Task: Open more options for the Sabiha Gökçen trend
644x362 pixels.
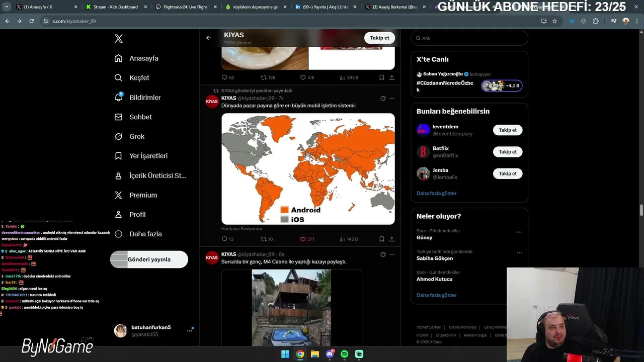Action: coord(519,253)
